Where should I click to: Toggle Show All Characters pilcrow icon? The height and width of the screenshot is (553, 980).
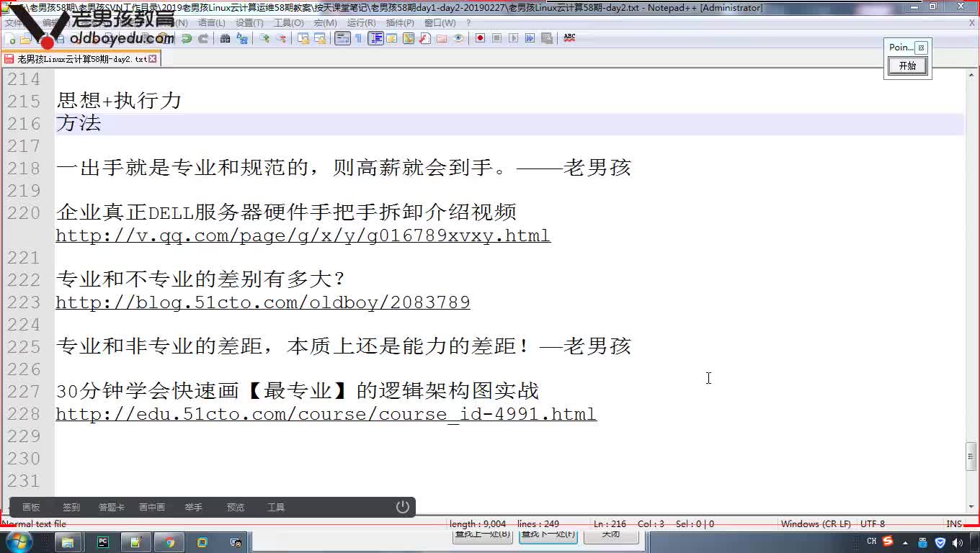tap(358, 38)
